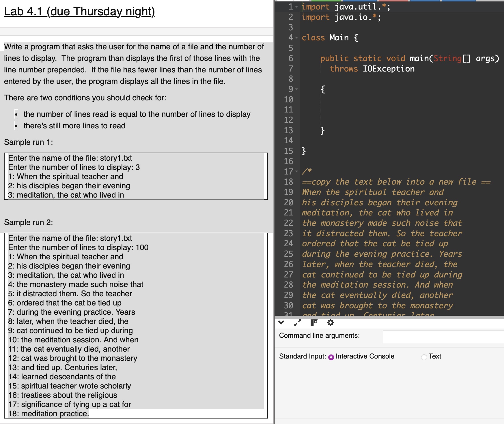Collapse the console panel using the chevron icon
The height and width of the screenshot is (424, 504).
(x=281, y=322)
